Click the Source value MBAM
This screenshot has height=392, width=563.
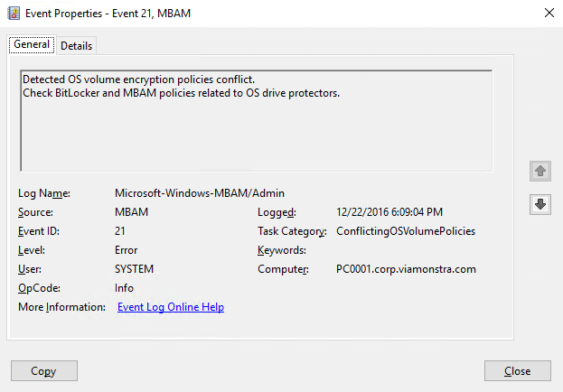pyautogui.click(x=131, y=212)
